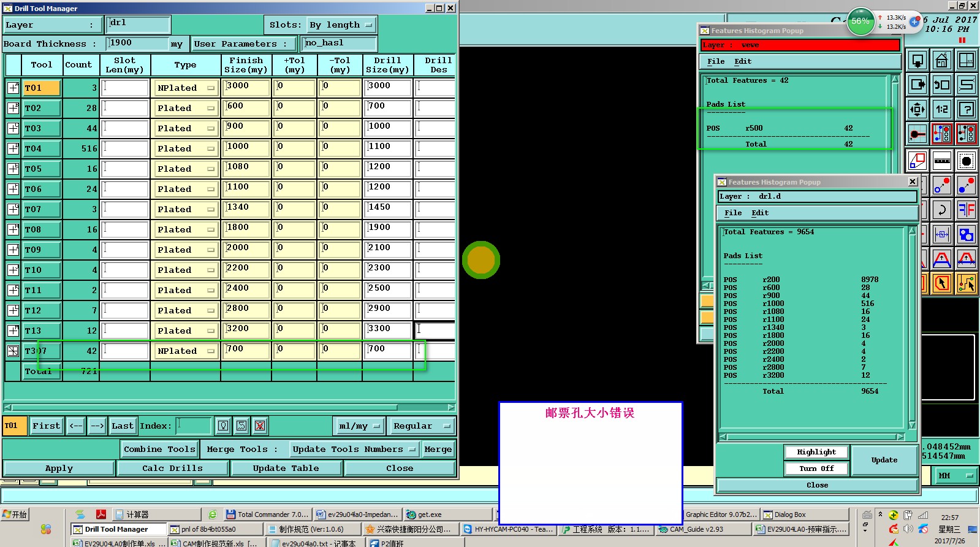Click the snap pad line icon

coord(917,134)
